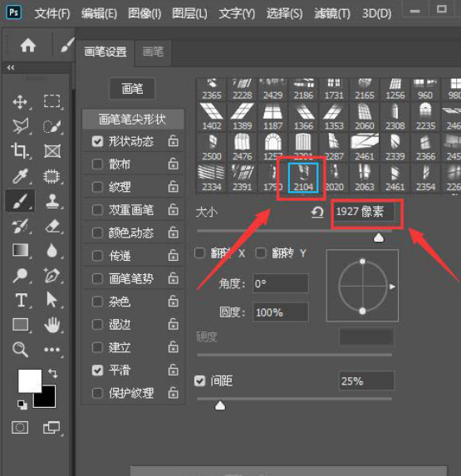Select the Rectangular Marquee tool
The width and height of the screenshot is (461, 476).
[51, 101]
